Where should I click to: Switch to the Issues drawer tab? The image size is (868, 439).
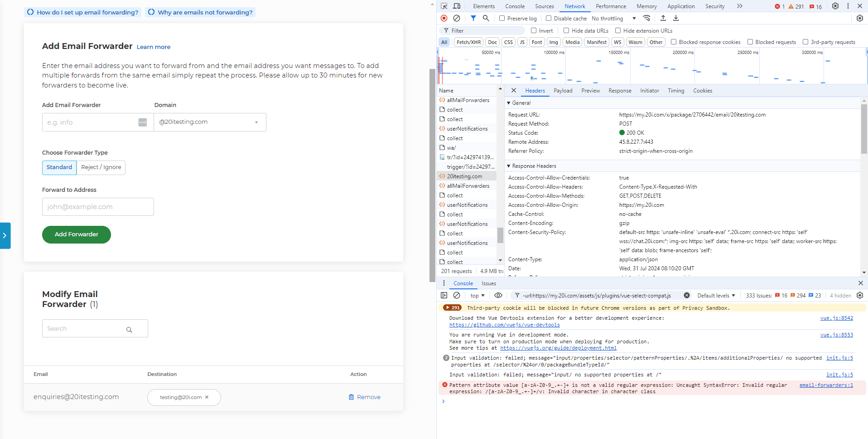tap(488, 283)
